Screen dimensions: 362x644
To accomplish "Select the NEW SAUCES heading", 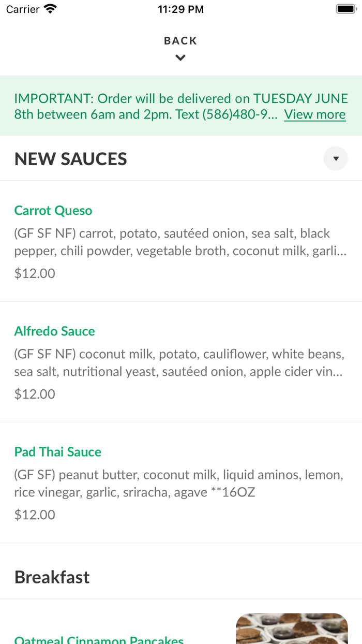I will (70, 158).
